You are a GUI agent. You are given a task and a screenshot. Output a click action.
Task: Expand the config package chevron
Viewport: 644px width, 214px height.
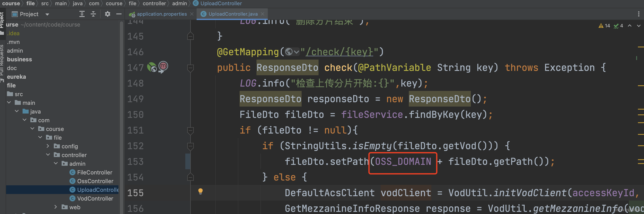click(x=48, y=146)
